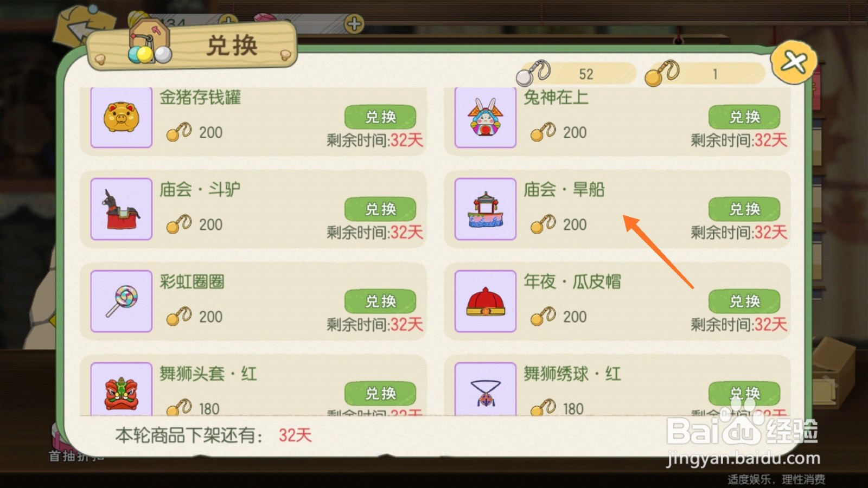Redeem the 庙会·旱船 item
Screen dimensions: 868x488
(x=744, y=209)
